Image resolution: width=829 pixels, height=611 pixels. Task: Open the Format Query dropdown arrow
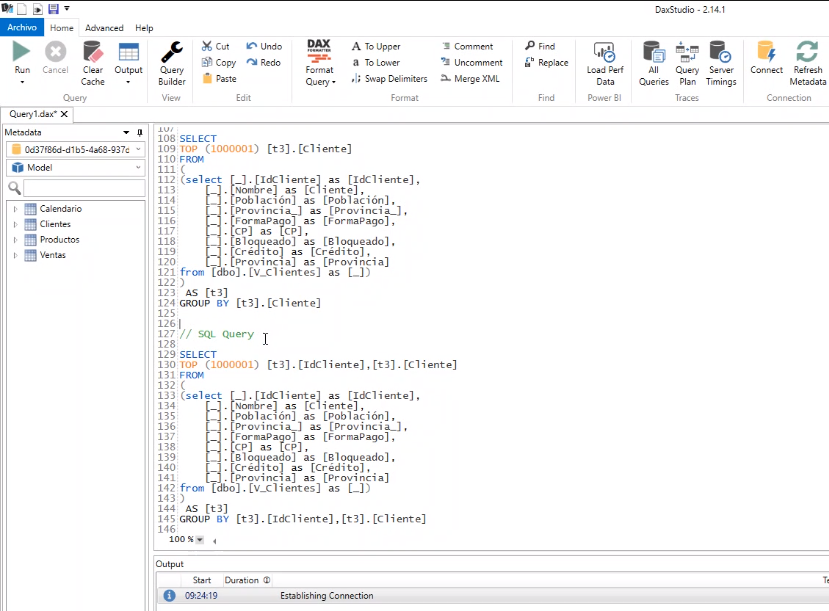(334, 82)
